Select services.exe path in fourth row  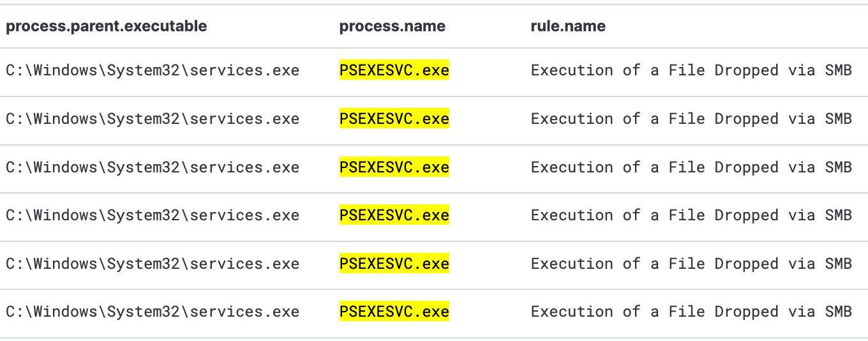pyautogui.click(x=153, y=215)
